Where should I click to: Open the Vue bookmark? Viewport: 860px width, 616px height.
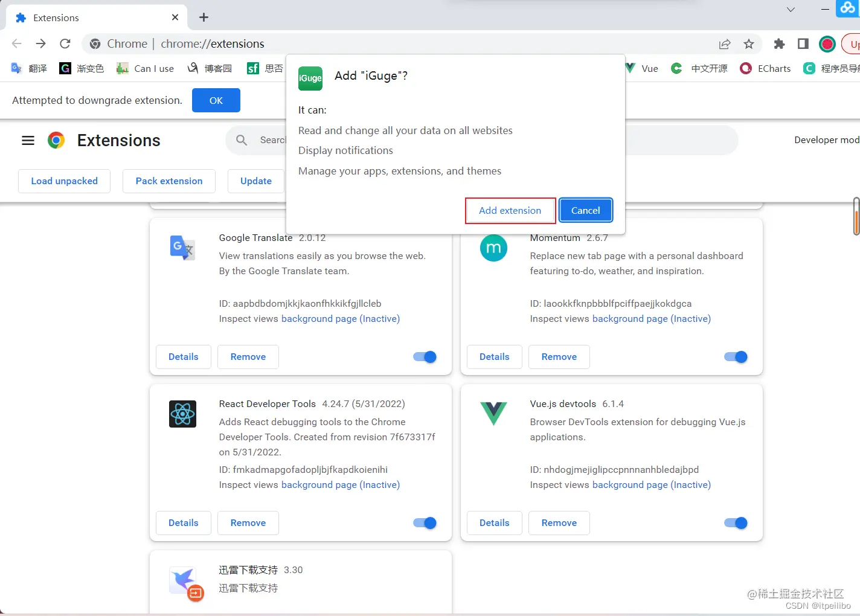point(641,68)
